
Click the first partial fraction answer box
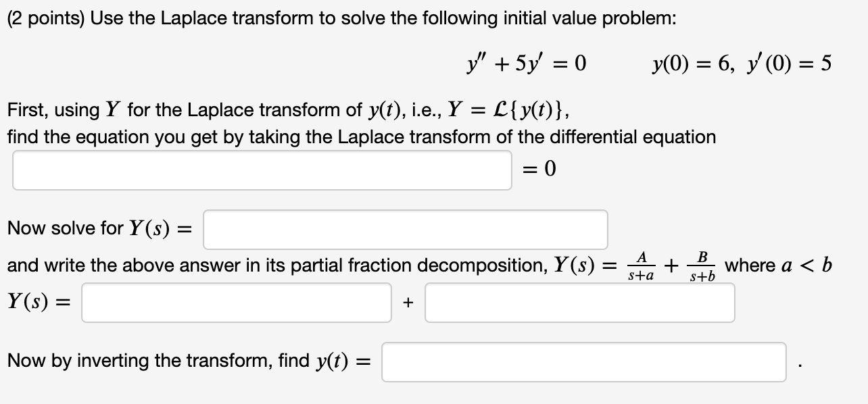pyautogui.click(x=235, y=303)
